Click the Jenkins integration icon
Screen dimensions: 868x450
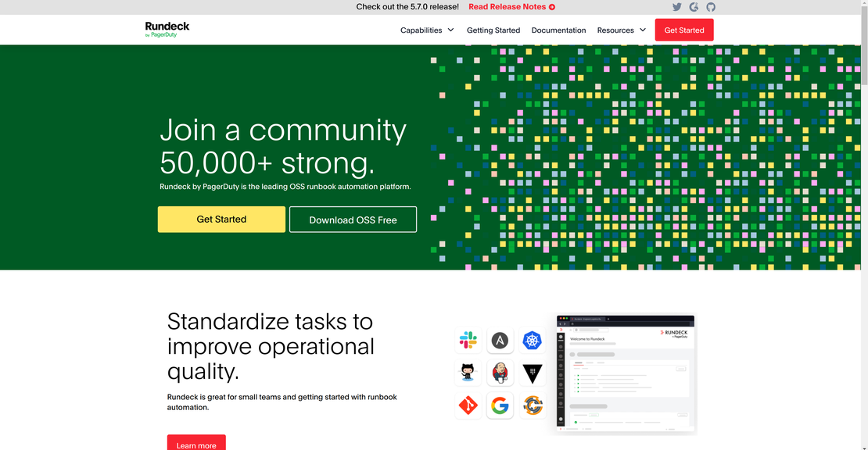[x=500, y=373]
